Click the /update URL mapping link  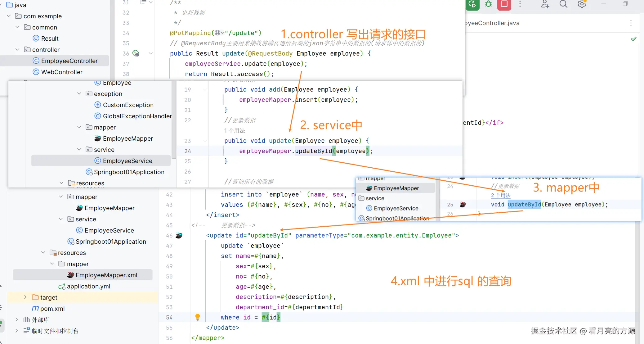[x=241, y=33]
